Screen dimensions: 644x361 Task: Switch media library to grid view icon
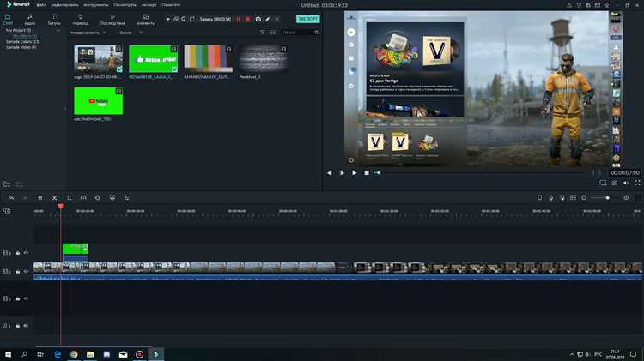pos(273,32)
